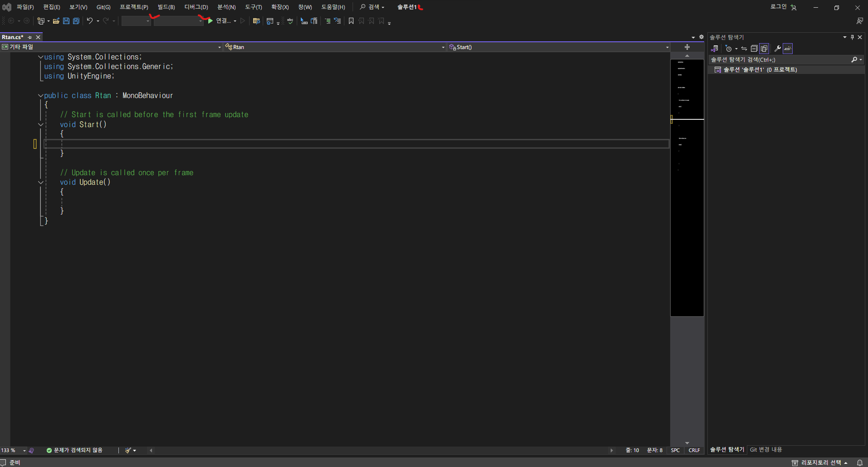This screenshot has height=467, width=868.
Task: Click the Open File folder icon
Action: (x=56, y=21)
